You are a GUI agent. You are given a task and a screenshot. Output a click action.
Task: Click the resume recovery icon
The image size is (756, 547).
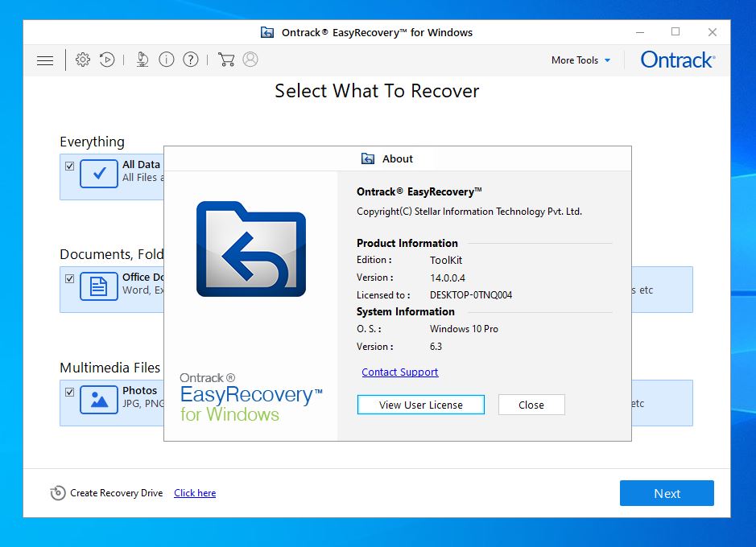pos(107,60)
